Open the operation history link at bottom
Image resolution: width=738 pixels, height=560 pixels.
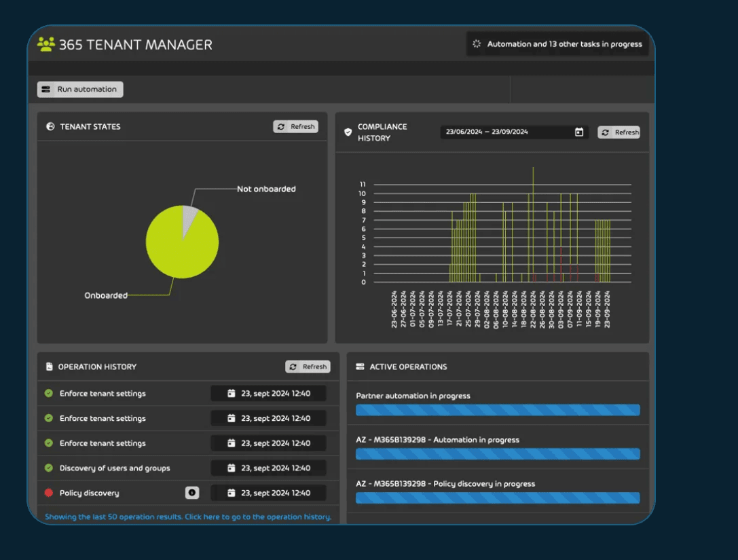pos(188,517)
